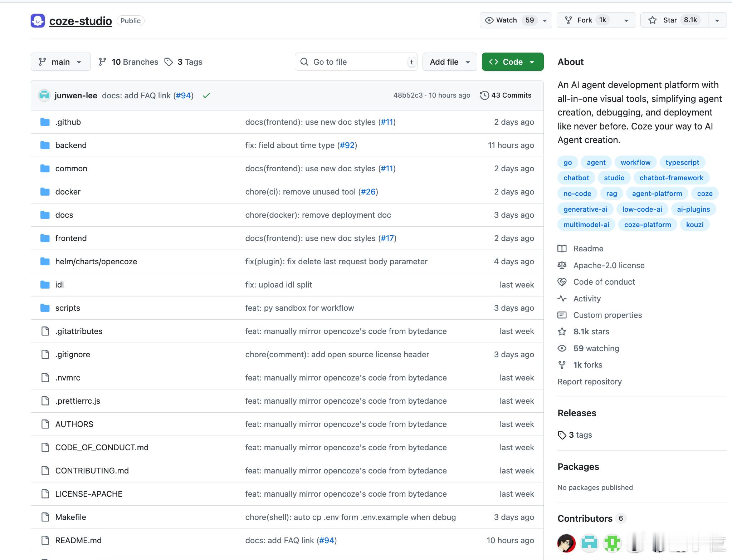The height and width of the screenshot is (560, 732).
Task: Click the Code of conduct heart icon
Action: (562, 282)
